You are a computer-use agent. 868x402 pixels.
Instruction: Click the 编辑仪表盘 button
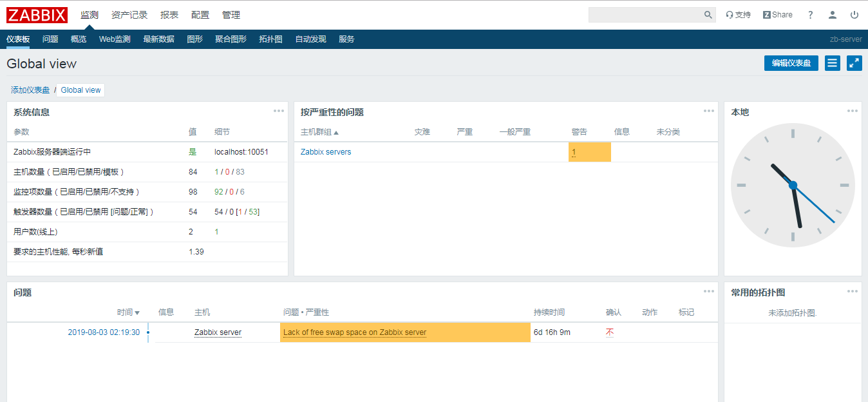coord(791,63)
